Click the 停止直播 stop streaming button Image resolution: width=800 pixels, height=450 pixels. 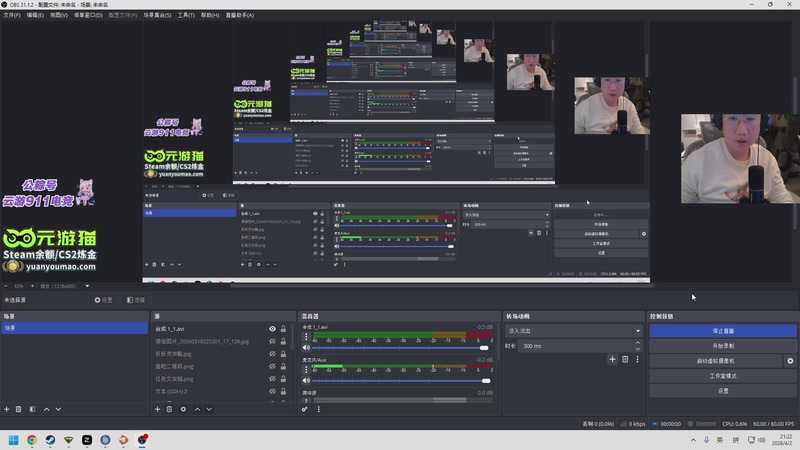(723, 331)
